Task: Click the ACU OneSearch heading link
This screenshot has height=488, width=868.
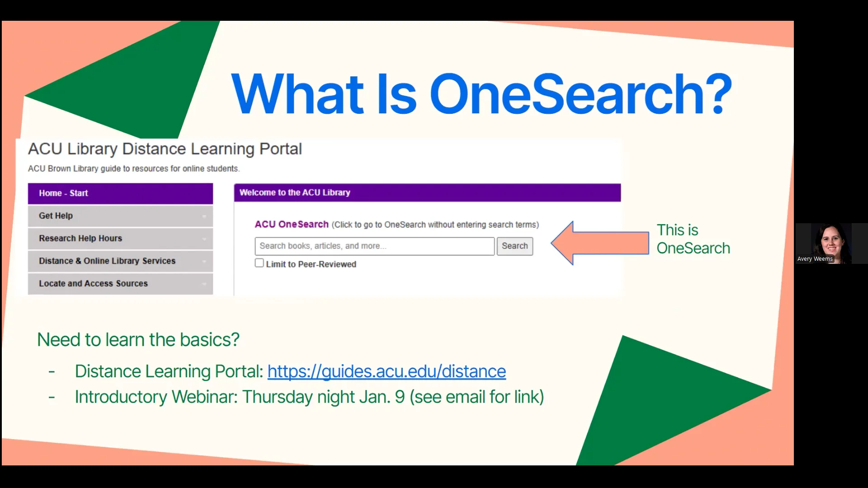Action: pyautogui.click(x=292, y=225)
